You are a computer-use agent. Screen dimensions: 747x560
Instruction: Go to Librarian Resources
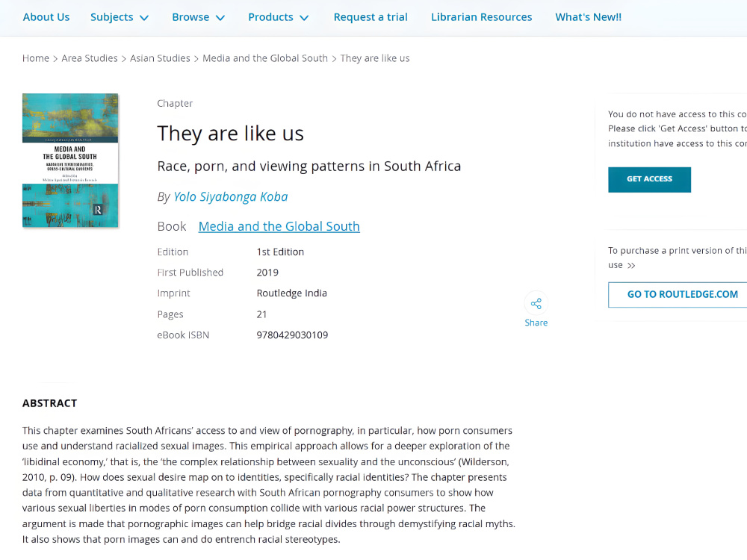tap(481, 17)
